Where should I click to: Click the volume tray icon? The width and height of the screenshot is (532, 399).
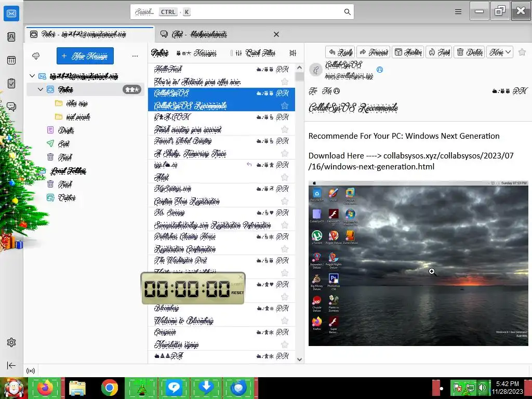(482, 387)
